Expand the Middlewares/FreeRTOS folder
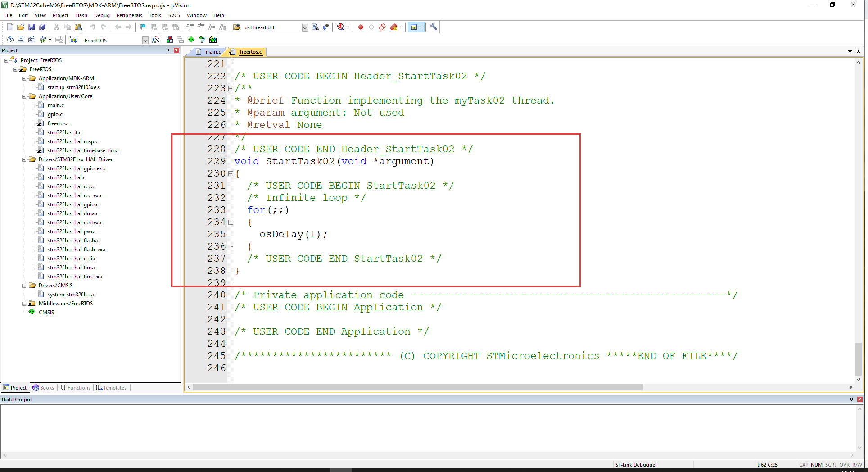 [24, 304]
